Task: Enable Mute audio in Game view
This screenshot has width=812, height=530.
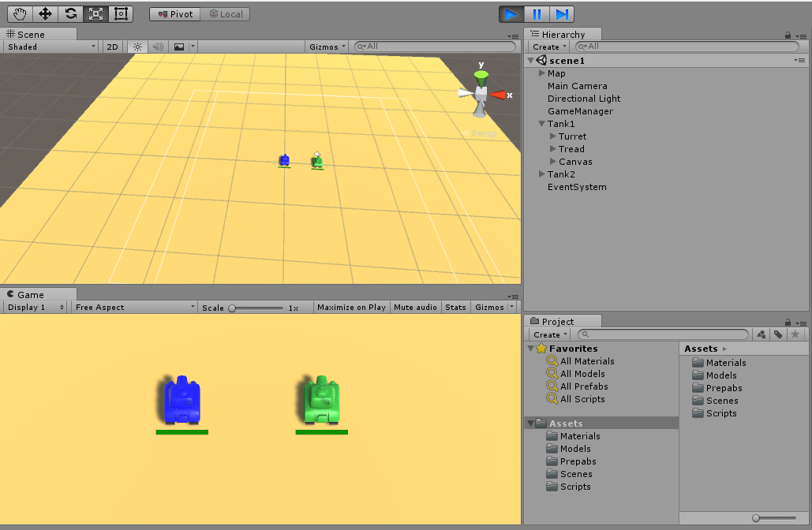Action: (x=415, y=308)
